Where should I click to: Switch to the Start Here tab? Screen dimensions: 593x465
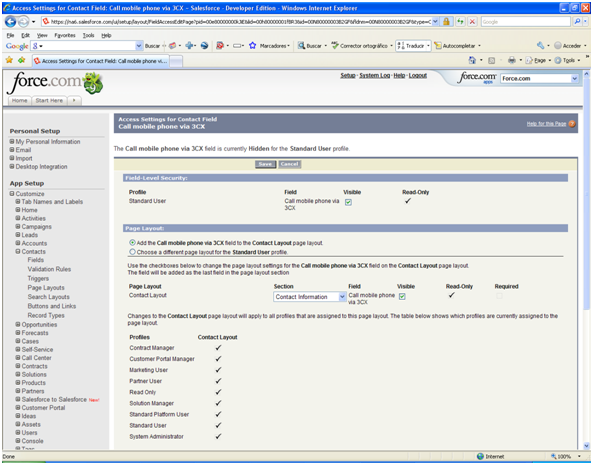(49, 101)
